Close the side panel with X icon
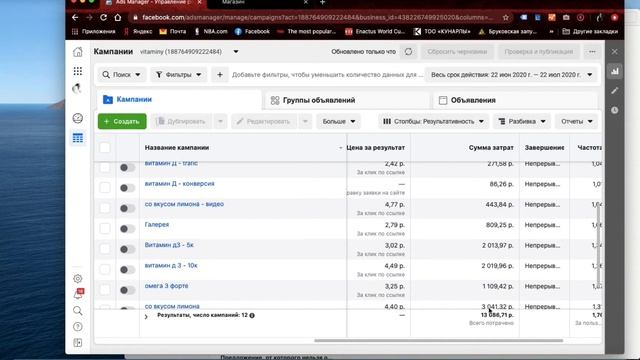This screenshot has width=640, height=360. click(x=615, y=52)
